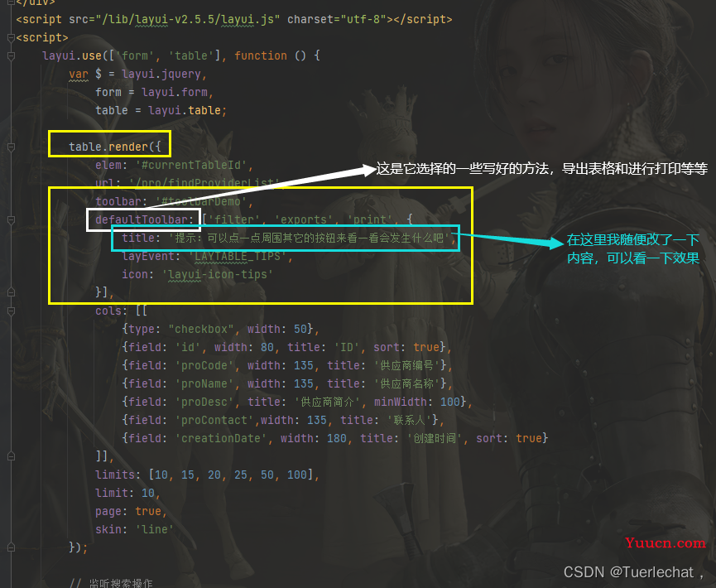Click the fold-end marker beside ']],'
716x588 pixels.
pos(11,456)
